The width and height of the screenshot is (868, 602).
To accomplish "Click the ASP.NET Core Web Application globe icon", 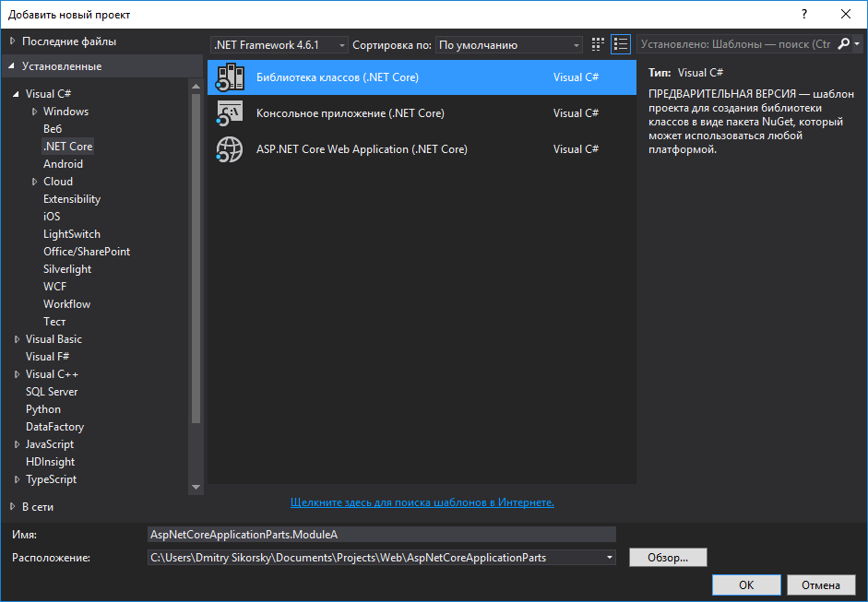I will (x=230, y=149).
